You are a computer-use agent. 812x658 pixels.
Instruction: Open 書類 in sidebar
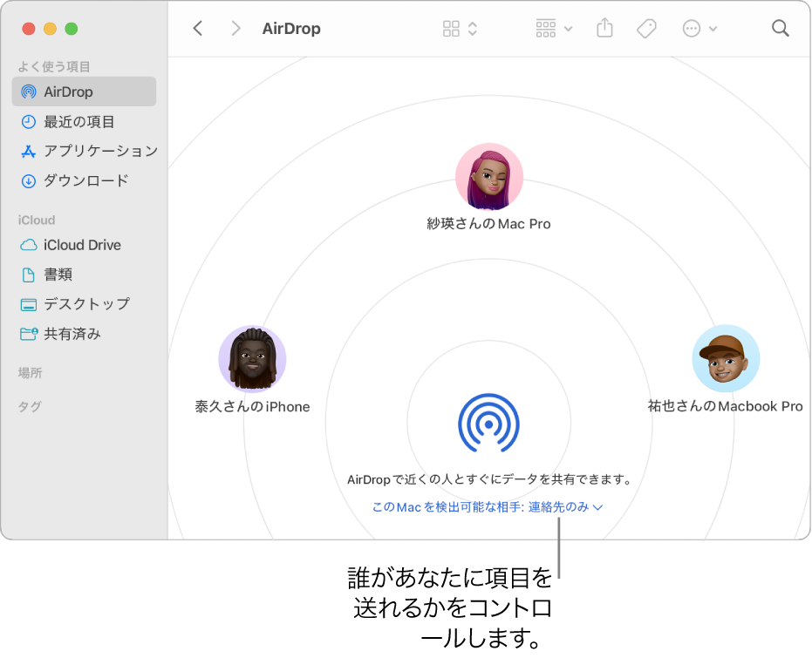point(84,275)
